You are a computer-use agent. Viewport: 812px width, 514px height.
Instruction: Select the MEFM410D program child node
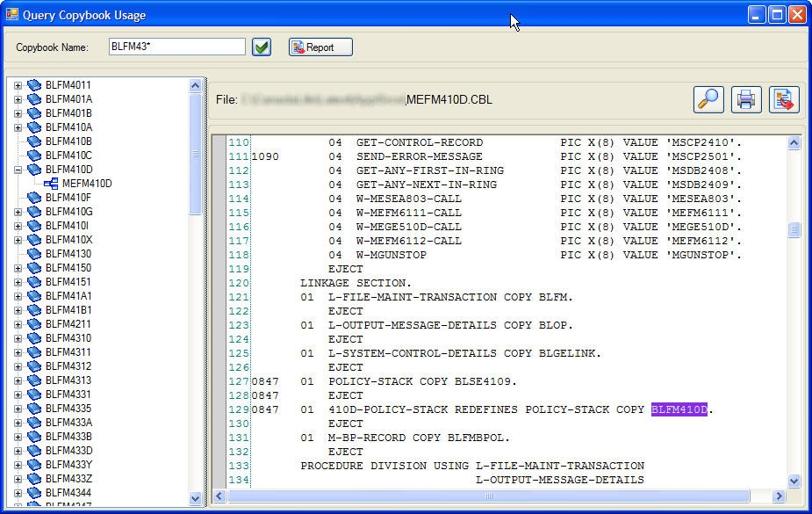coord(87,184)
